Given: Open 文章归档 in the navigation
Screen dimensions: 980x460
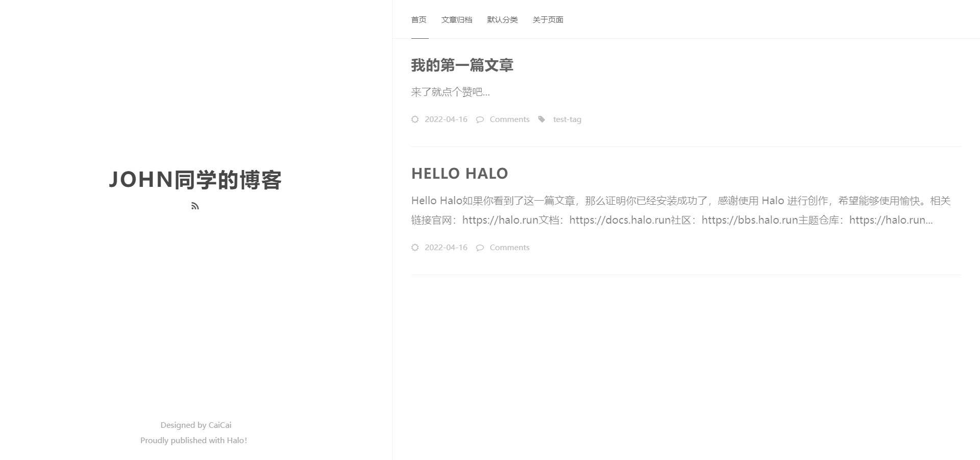Looking at the screenshot, I should pyautogui.click(x=457, y=19).
